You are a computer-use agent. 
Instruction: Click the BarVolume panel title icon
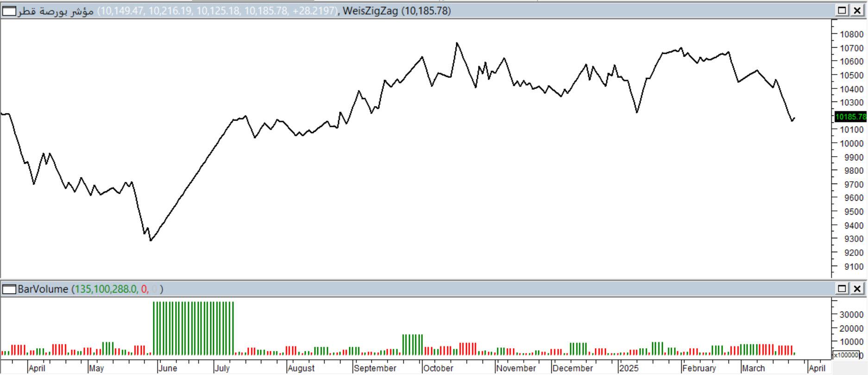click(x=9, y=289)
